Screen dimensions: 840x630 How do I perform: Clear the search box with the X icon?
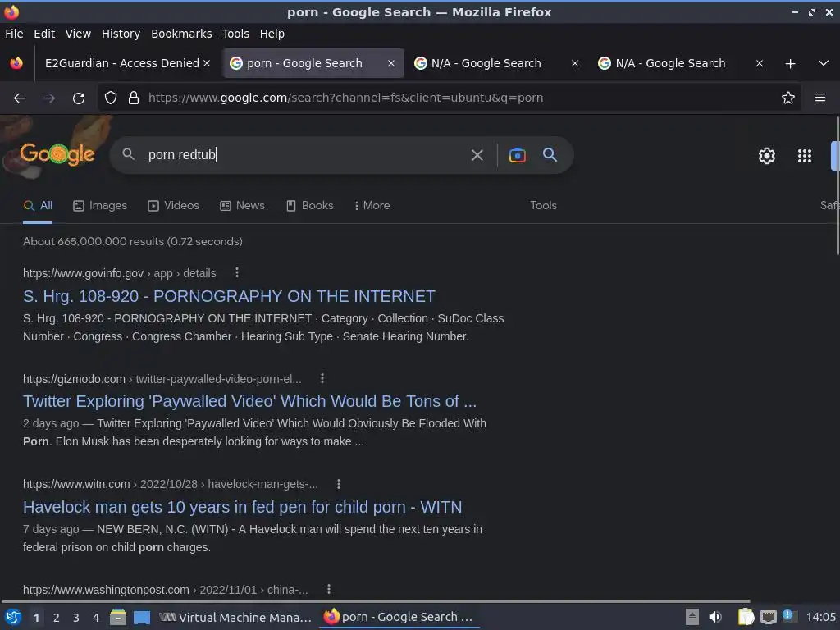(x=477, y=155)
